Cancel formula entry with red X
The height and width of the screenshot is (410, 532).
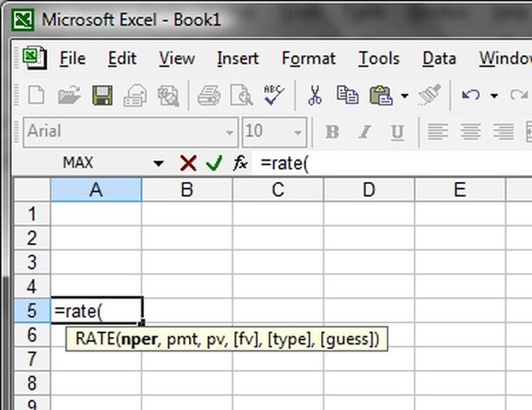click(x=188, y=163)
